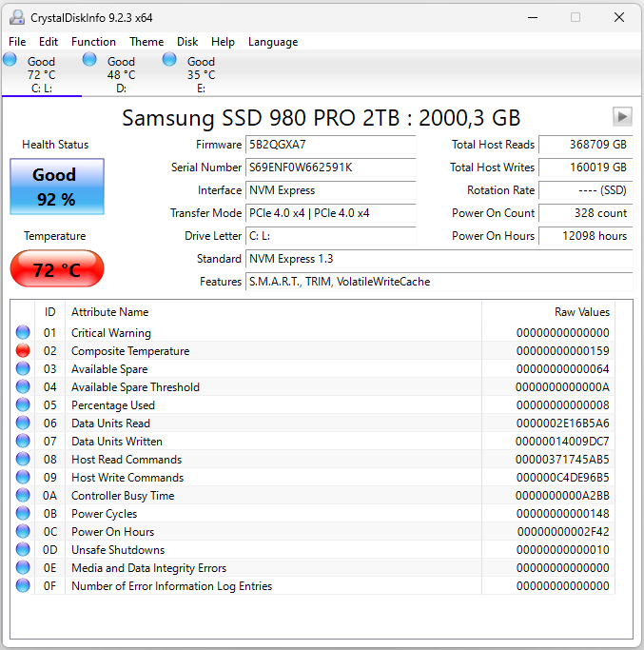This screenshot has width=644, height=650.
Task: Open the File menu
Action: 17,42
